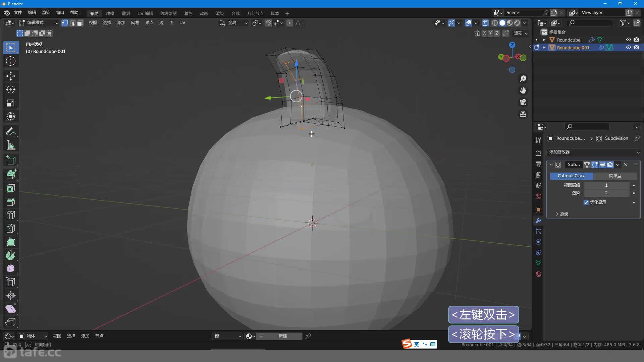Select the Annotate tool

click(x=11, y=131)
